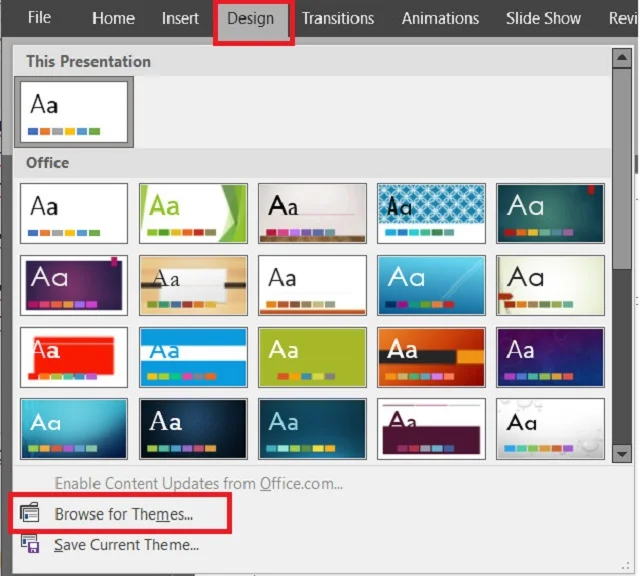Apply the dark navy theme with serif Aa
640x576 pixels.
pyautogui.click(x=193, y=429)
